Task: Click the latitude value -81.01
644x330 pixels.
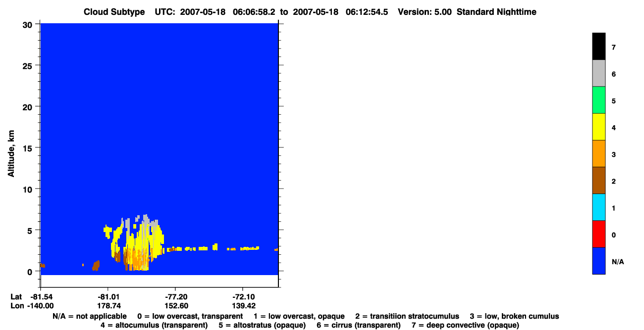Action: [x=109, y=297]
